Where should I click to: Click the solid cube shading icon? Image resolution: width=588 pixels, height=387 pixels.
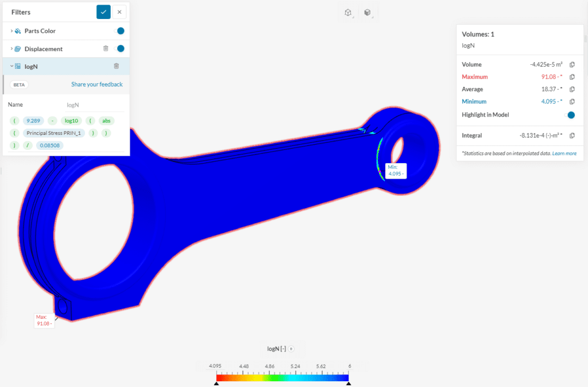367,11
